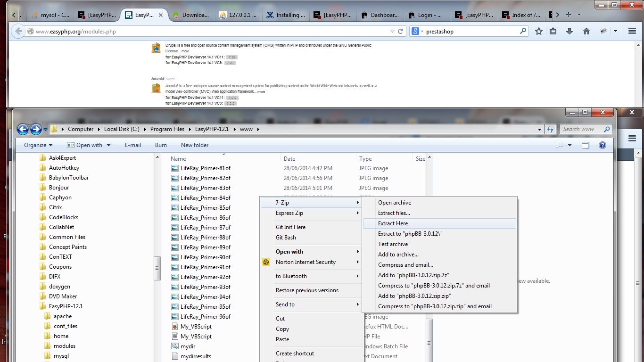Refresh the Explorer address bar

[x=550, y=129]
